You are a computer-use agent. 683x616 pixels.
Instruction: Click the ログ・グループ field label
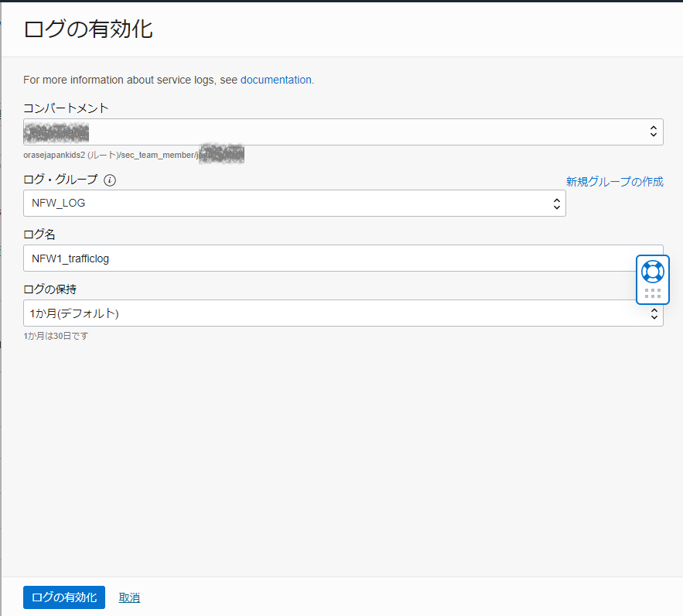[61, 180]
